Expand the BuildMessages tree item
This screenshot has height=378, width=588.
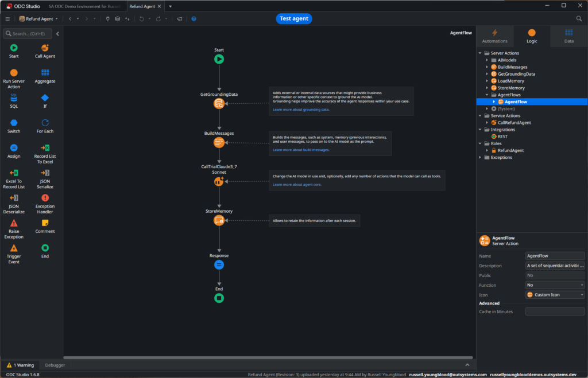tap(487, 67)
